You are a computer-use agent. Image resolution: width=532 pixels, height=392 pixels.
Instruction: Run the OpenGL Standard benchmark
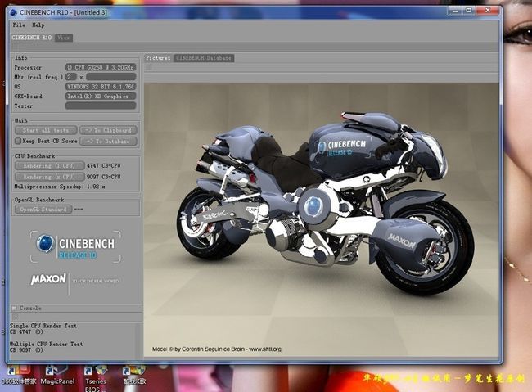(x=43, y=209)
